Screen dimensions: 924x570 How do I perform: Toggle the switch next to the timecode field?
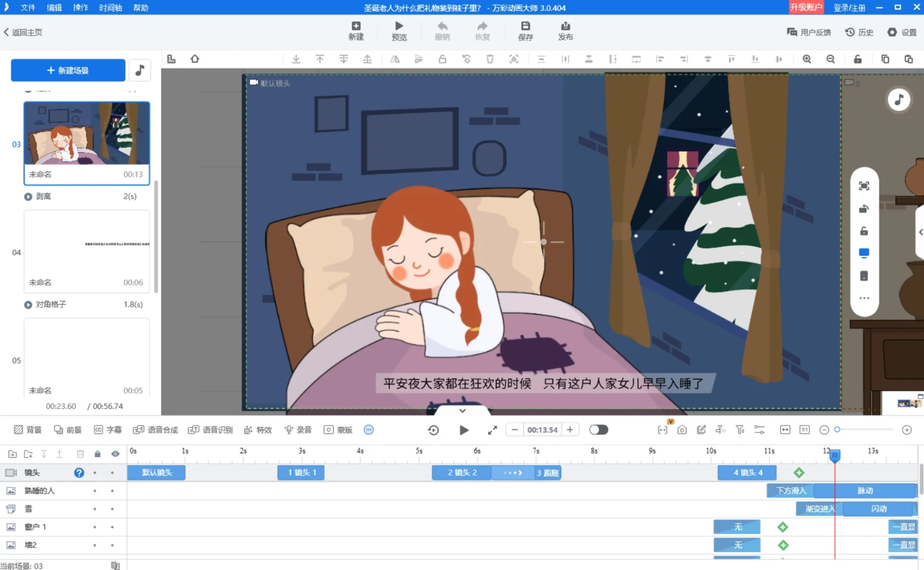click(598, 430)
